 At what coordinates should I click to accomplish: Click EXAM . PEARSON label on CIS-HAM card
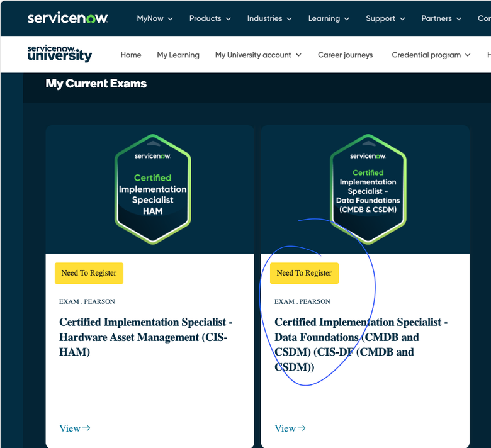point(87,301)
